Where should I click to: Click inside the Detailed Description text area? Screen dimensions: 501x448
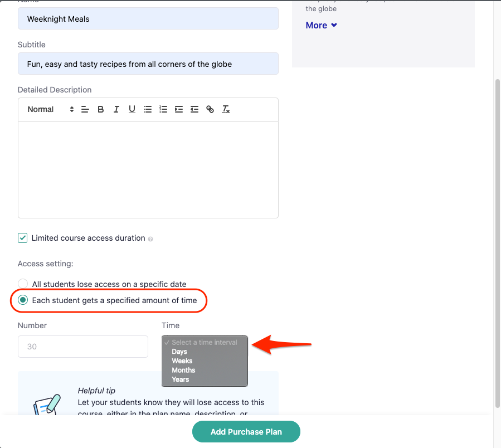tap(148, 170)
